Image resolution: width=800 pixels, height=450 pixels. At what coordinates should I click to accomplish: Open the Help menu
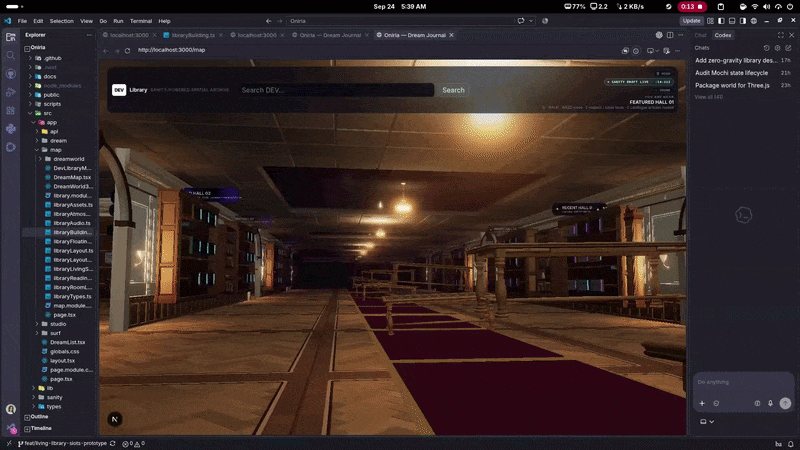click(x=164, y=21)
